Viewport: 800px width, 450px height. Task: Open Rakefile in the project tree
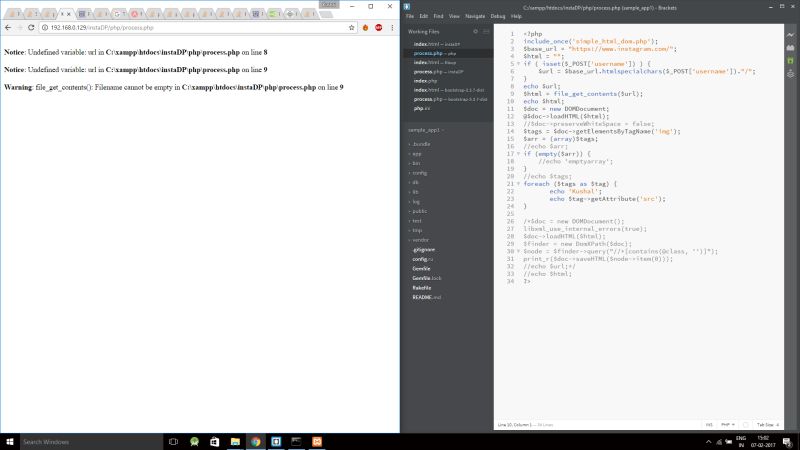click(x=421, y=288)
